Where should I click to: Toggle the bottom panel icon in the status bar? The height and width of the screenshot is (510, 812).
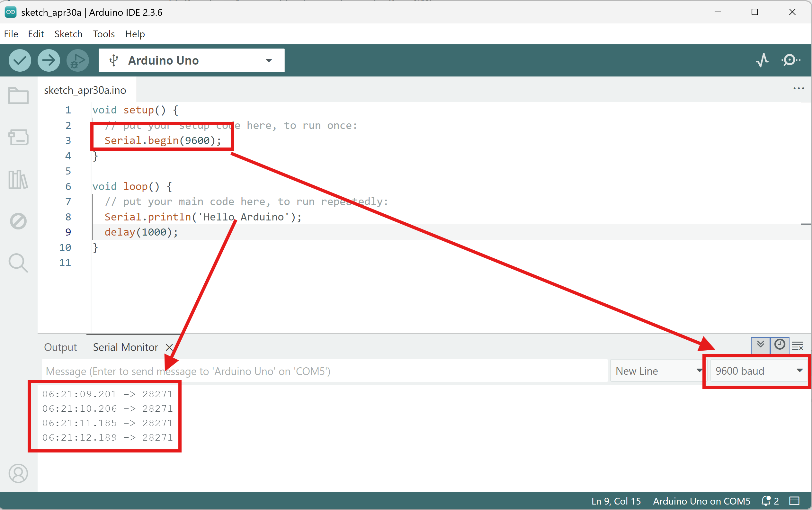(794, 501)
